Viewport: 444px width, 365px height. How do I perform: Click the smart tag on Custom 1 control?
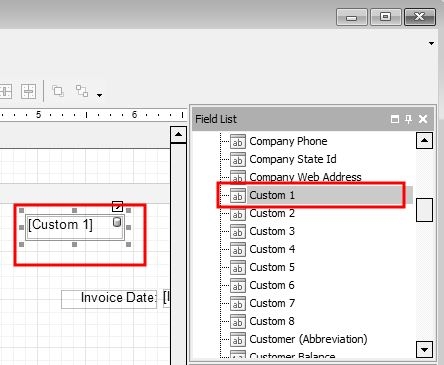(x=117, y=207)
